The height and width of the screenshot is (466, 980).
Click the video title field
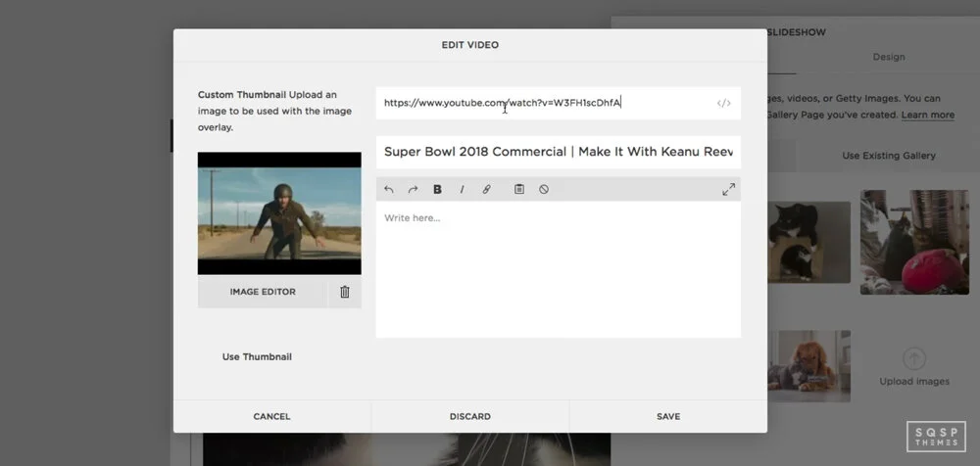tap(559, 152)
